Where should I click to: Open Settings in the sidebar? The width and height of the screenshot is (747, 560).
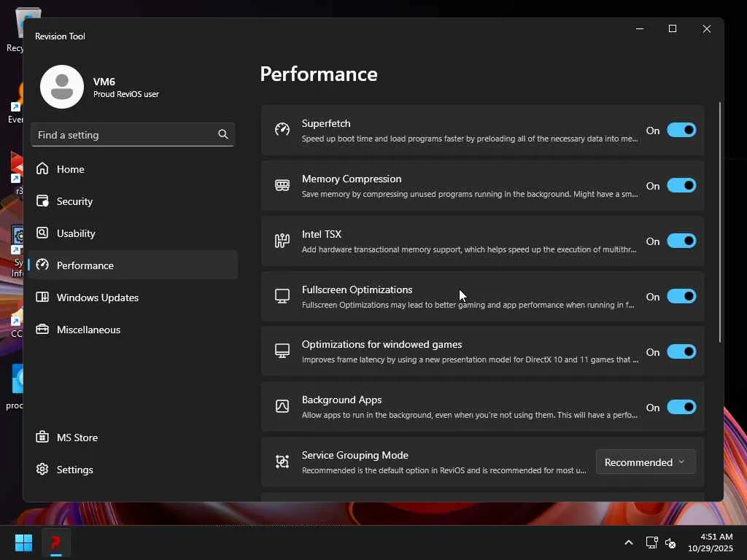coord(74,470)
